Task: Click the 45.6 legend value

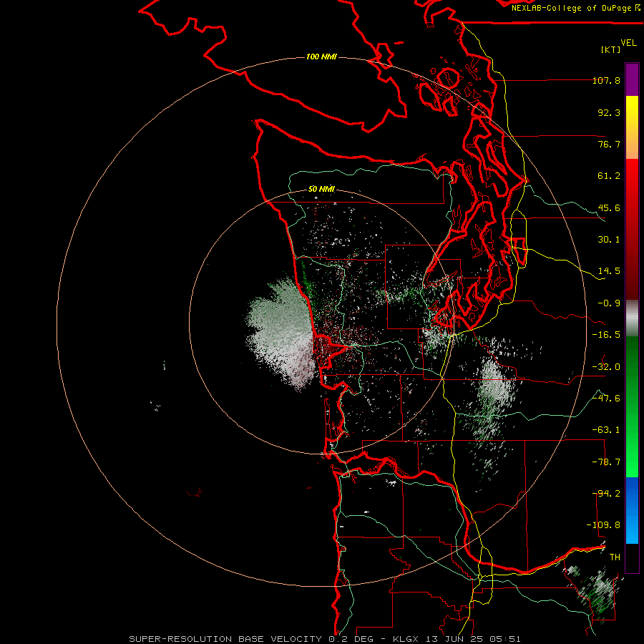Action: [609, 208]
